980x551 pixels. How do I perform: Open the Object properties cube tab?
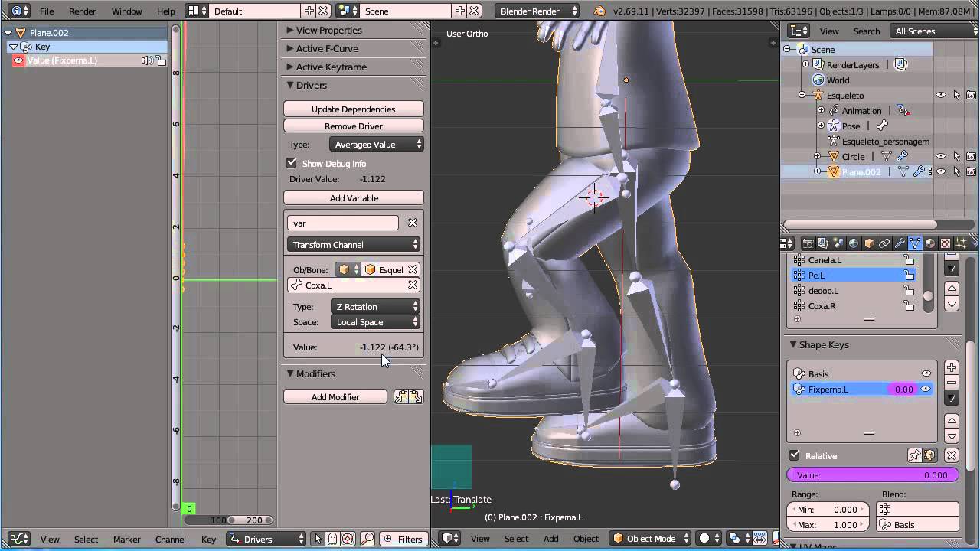(x=869, y=243)
